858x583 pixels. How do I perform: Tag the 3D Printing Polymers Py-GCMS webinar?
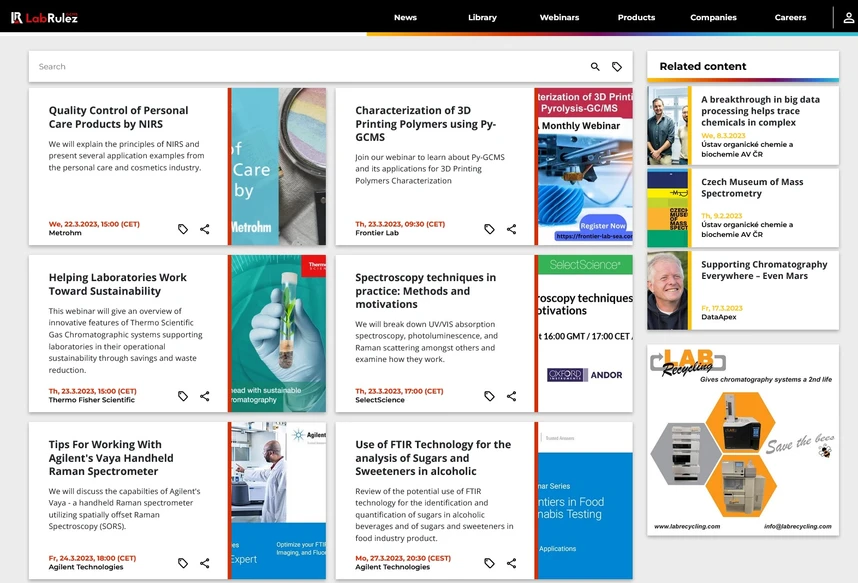coord(489,229)
